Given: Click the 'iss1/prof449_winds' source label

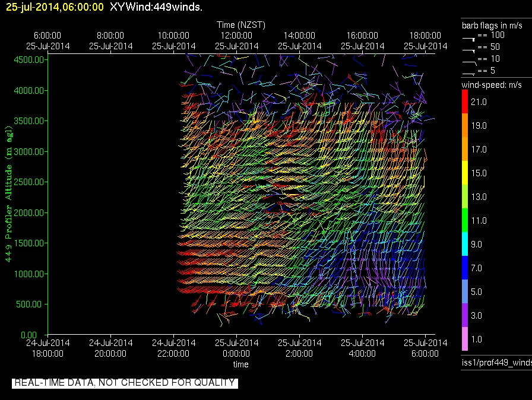Looking at the screenshot, I should [497, 363].
